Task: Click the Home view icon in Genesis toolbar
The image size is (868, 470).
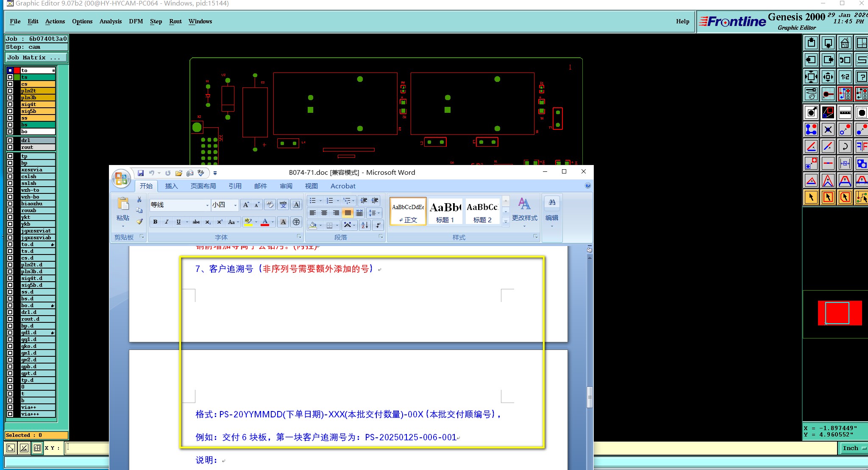Action: (x=845, y=43)
